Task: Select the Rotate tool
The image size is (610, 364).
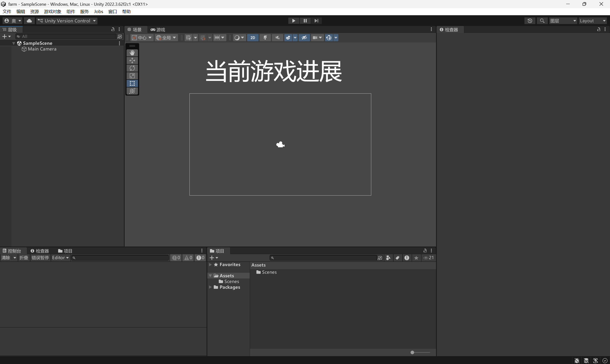Action: [132, 68]
